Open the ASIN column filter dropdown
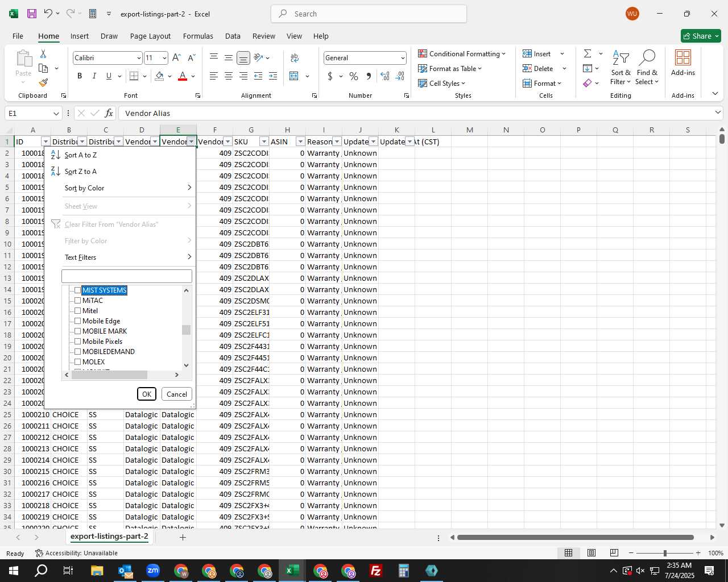The height and width of the screenshot is (582, 728). [x=300, y=142]
